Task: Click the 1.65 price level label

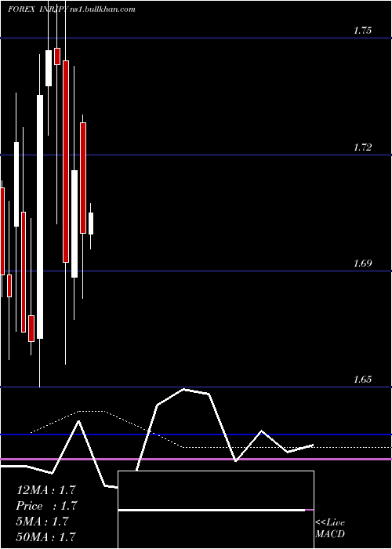Action: coord(362,380)
